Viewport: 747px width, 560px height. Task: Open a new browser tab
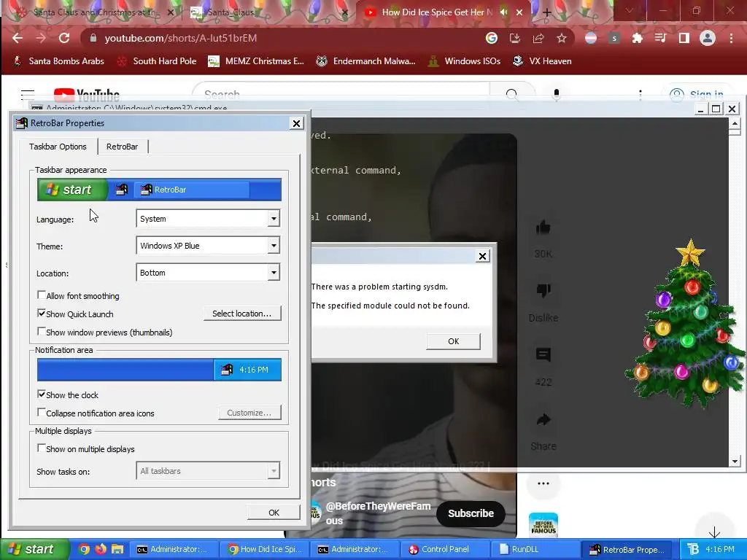tap(547, 12)
